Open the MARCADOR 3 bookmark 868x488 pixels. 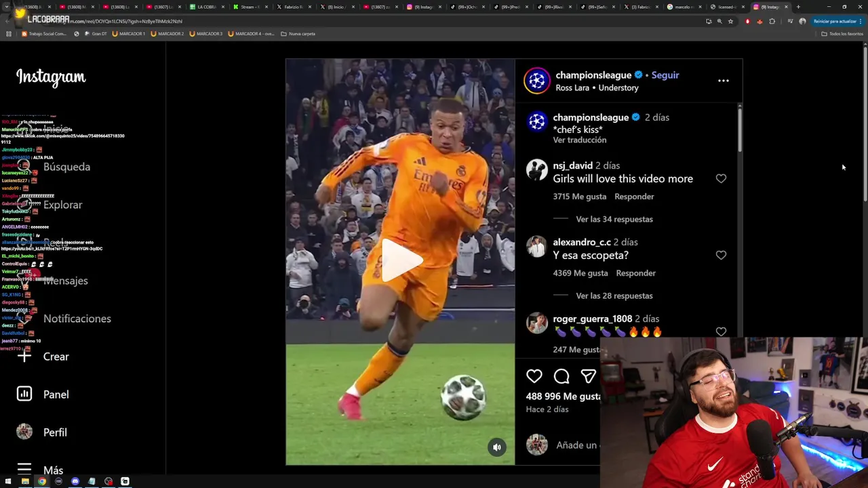pyautogui.click(x=206, y=34)
